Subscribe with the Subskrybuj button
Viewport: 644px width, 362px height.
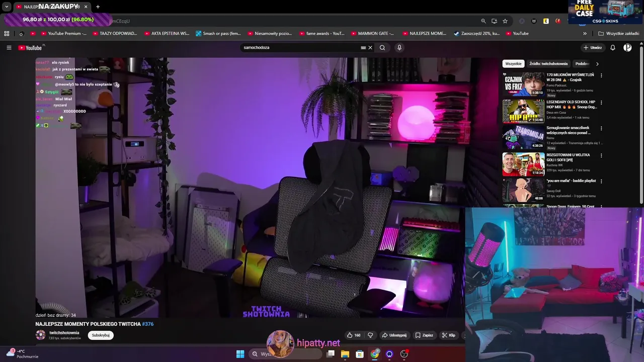tap(101, 335)
